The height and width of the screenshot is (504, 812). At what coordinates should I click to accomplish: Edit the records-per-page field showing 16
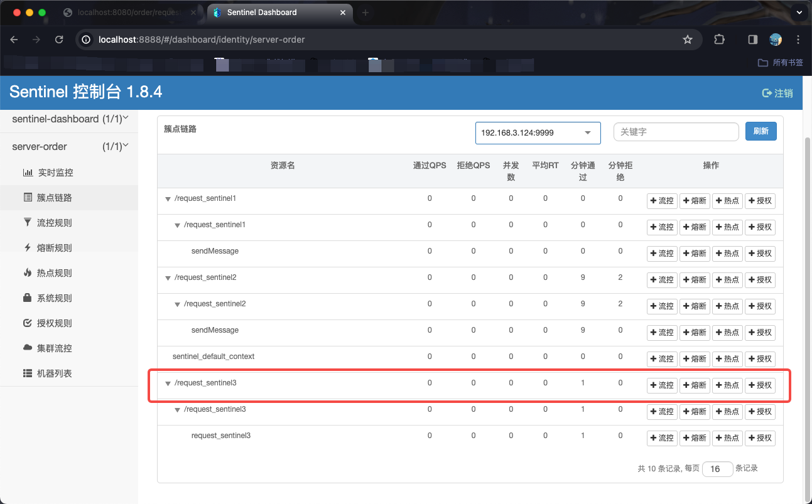coord(717,469)
